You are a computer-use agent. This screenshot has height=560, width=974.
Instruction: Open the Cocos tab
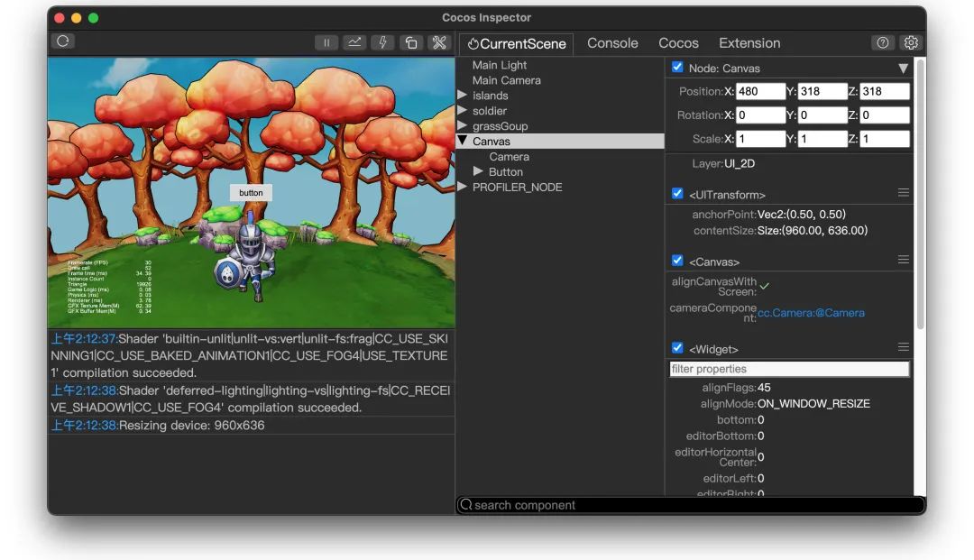pos(678,43)
